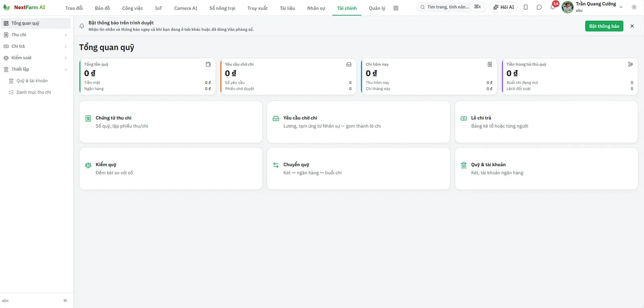Click the Chứng từ thu chi receipt icon
Screen dimensions: 644x308
pyautogui.click(x=88, y=119)
